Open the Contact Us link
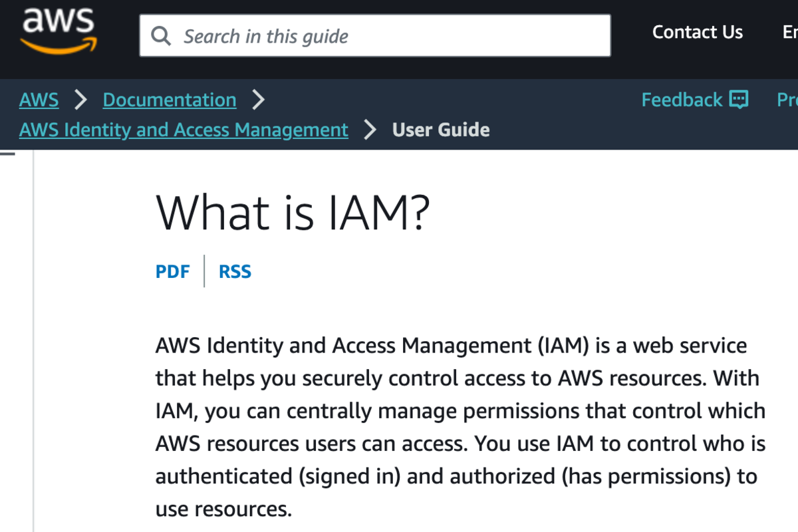This screenshot has width=798, height=532. (x=698, y=32)
